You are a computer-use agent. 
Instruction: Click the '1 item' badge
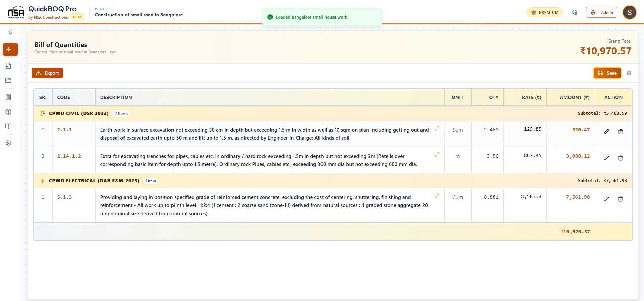pos(151,181)
